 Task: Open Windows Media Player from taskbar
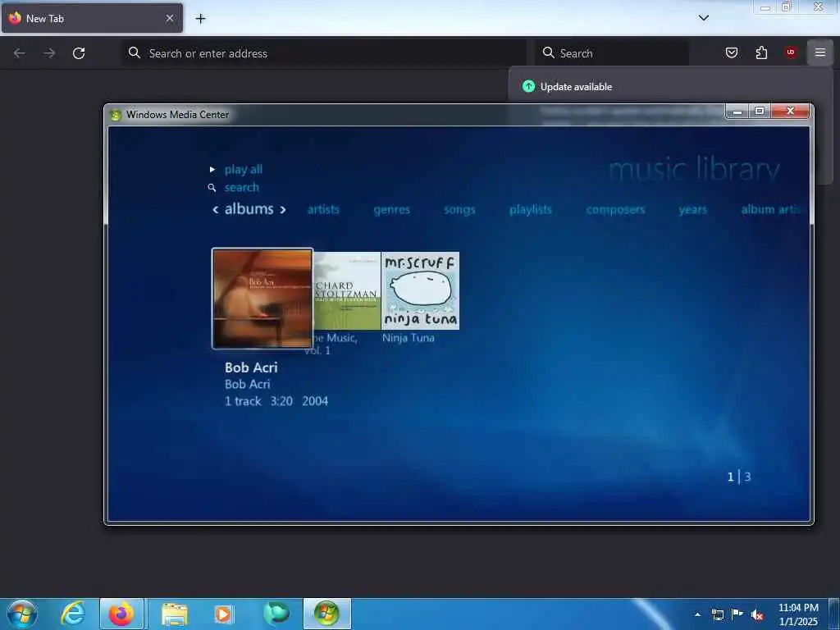[x=223, y=614]
